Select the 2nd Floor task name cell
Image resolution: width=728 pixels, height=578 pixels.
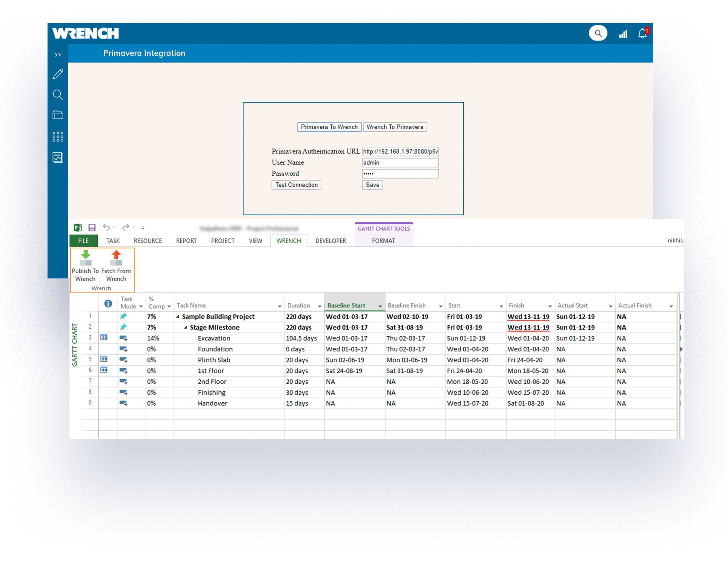tap(229, 382)
